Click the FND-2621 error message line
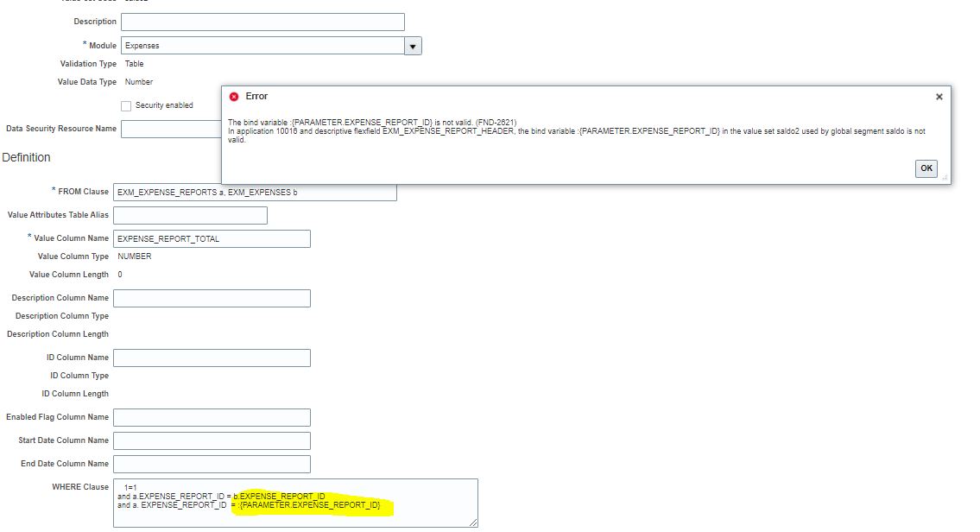 [x=372, y=123]
